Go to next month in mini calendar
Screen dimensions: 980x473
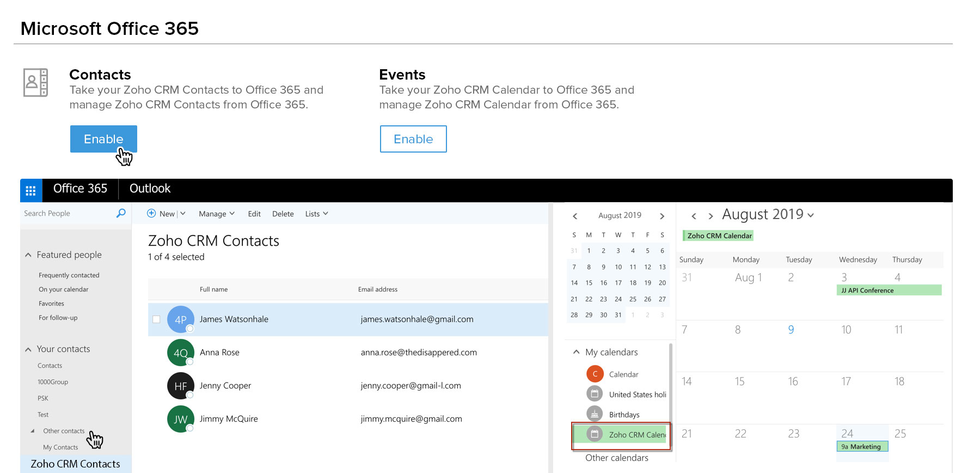point(662,216)
